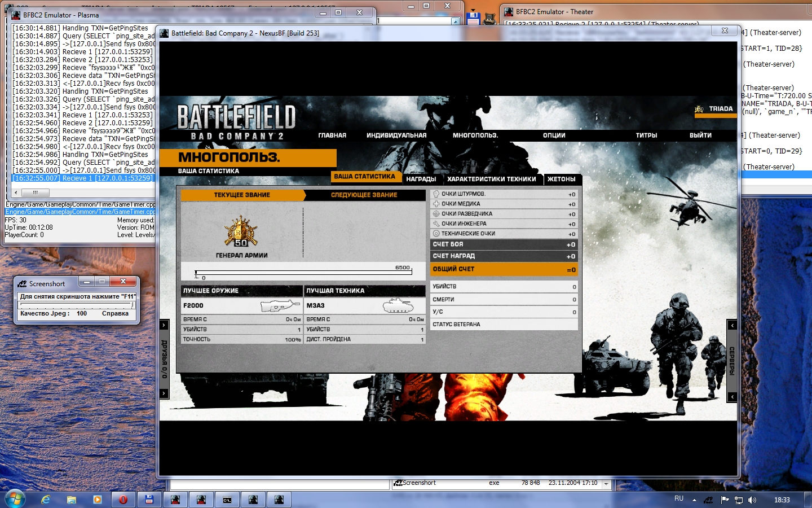Viewport: 812px width, 508px height.
Task: Click the recon score crosshair icon
Action: [436, 214]
